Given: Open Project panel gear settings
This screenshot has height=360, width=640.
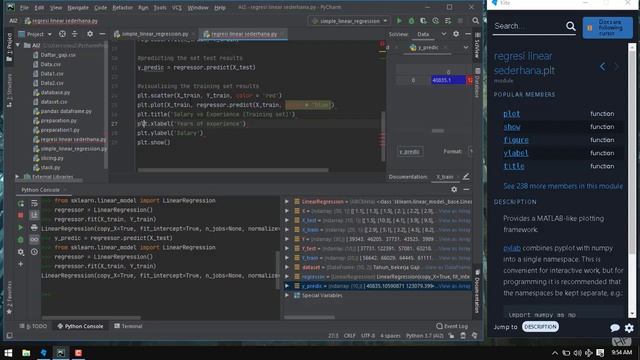Looking at the screenshot, I should point(90,34).
